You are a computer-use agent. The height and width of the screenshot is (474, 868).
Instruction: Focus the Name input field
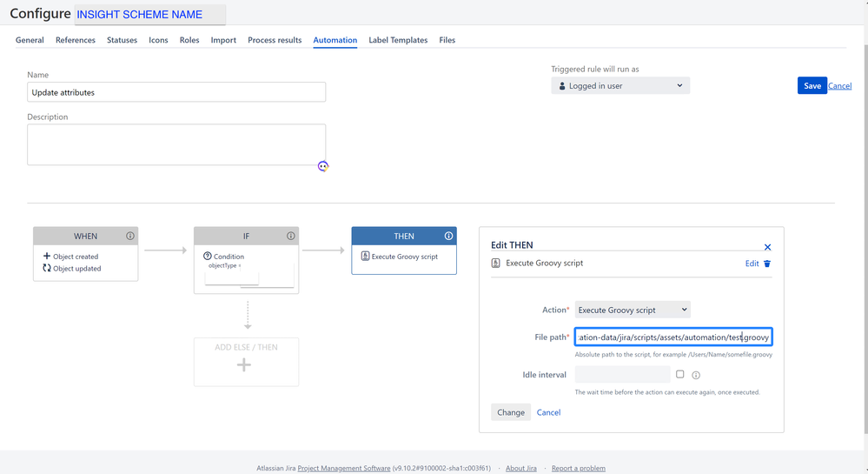(176, 92)
